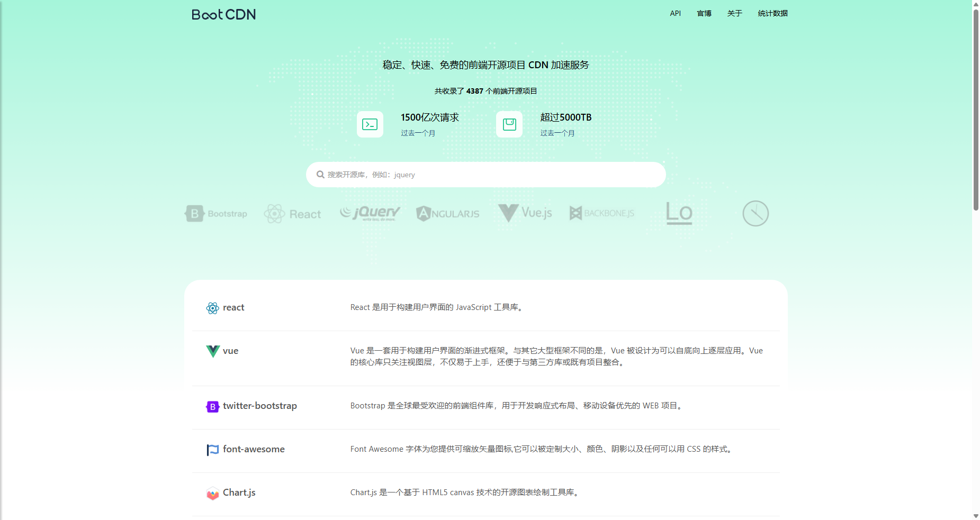980x520 pixels.
Task: Open the AngularJS logo shortcut
Action: (x=447, y=214)
